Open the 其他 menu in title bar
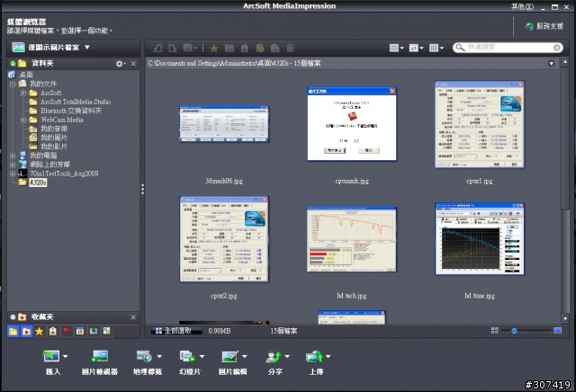Image resolution: width=576 pixels, height=392 pixels. pos(522,6)
